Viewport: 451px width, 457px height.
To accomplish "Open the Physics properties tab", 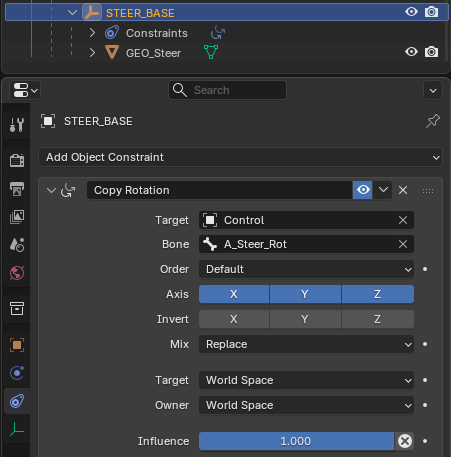I will [x=17, y=373].
